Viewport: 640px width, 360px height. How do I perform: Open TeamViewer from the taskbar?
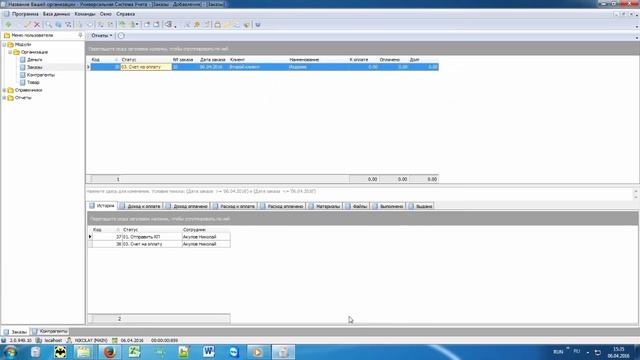(x=233, y=352)
